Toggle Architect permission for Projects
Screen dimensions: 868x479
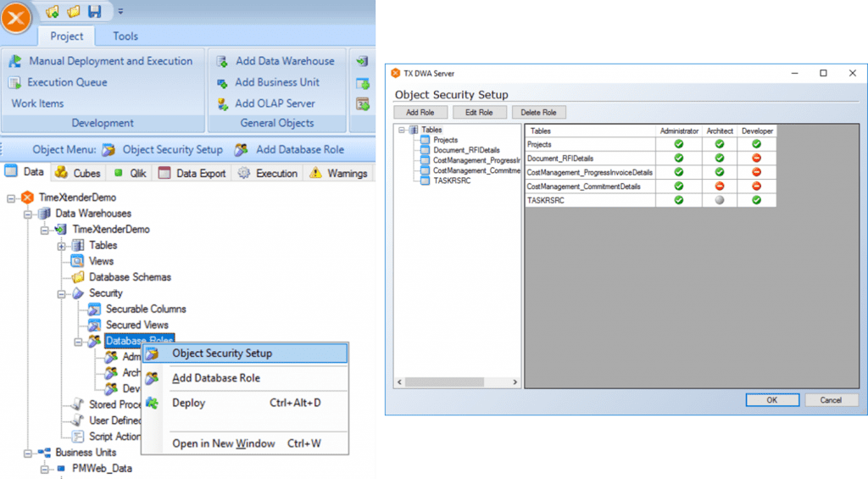coord(720,144)
